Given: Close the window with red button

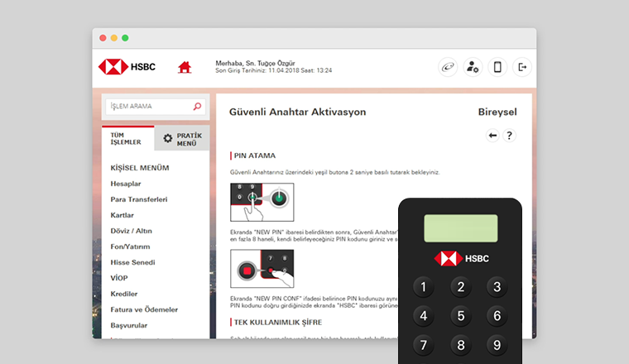Looking at the screenshot, I should tap(103, 38).
